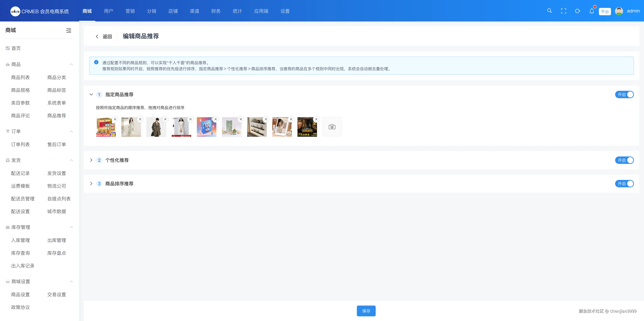
Task: Expand the 个性化推荐 section
Action: (91, 160)
